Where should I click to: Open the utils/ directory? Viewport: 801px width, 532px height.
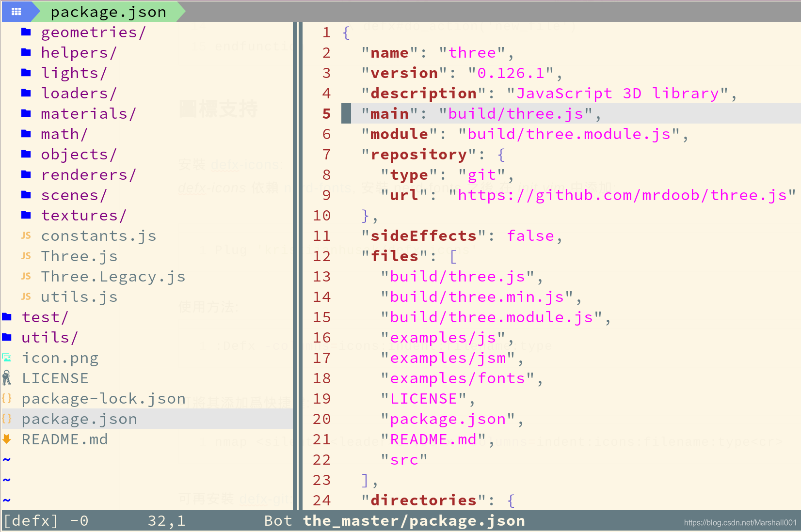tap(50, 338)
